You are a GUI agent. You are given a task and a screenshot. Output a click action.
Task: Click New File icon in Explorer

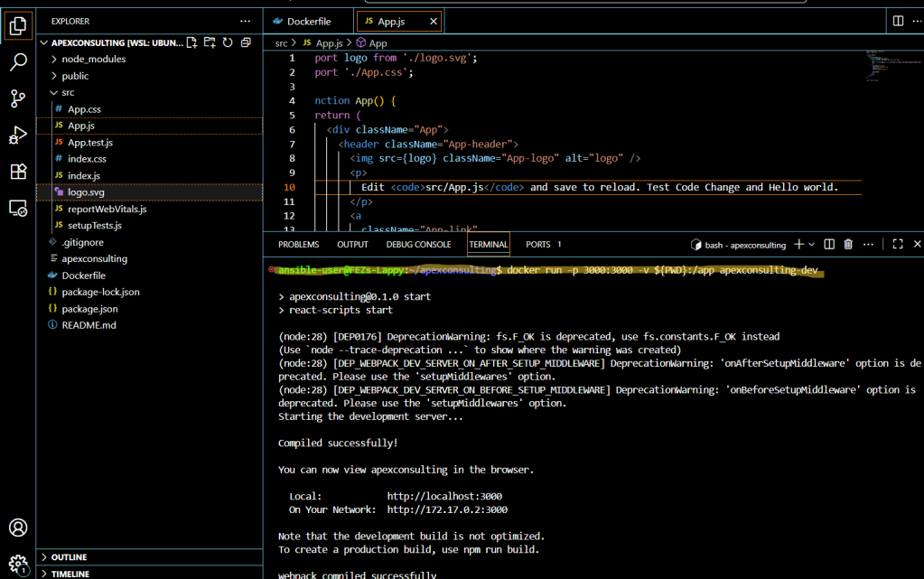(192, 42)
